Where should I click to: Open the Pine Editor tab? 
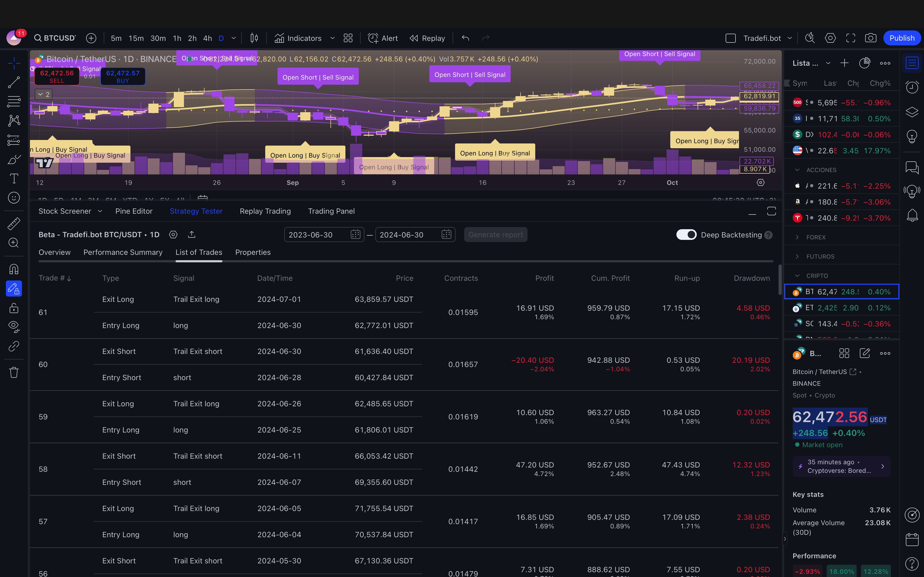[x=134, y=211]
